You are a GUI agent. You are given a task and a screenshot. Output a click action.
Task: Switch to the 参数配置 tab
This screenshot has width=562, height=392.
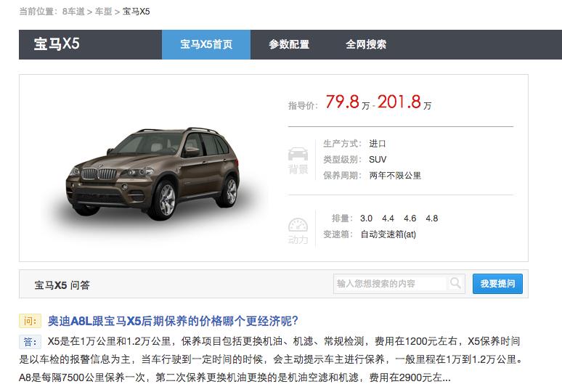click(x=289, y=44)
